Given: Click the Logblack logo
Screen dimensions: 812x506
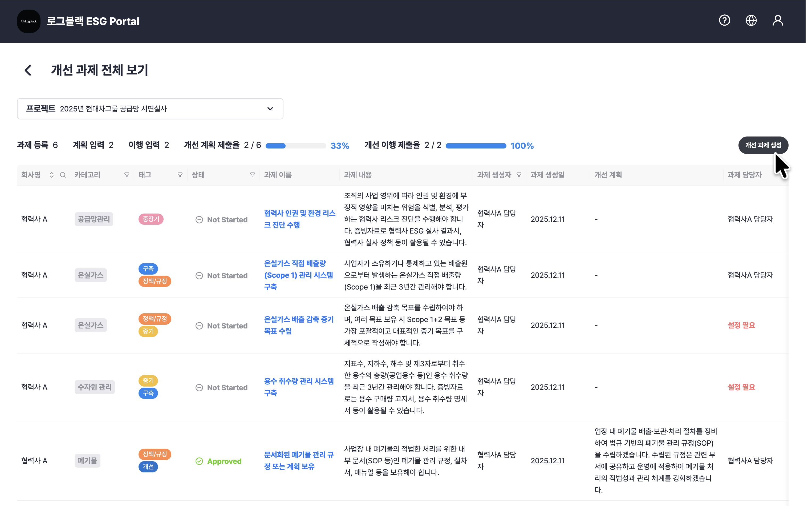Looking at the screenshot, I should click(29, 21).
